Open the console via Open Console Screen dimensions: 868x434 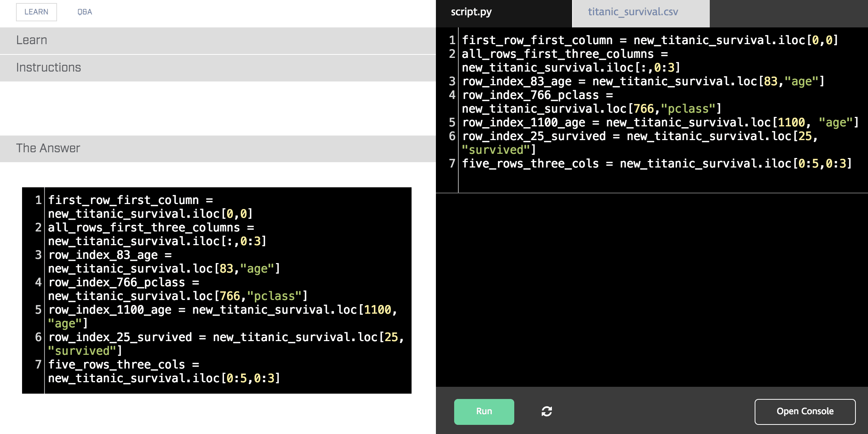coord(805,412)
